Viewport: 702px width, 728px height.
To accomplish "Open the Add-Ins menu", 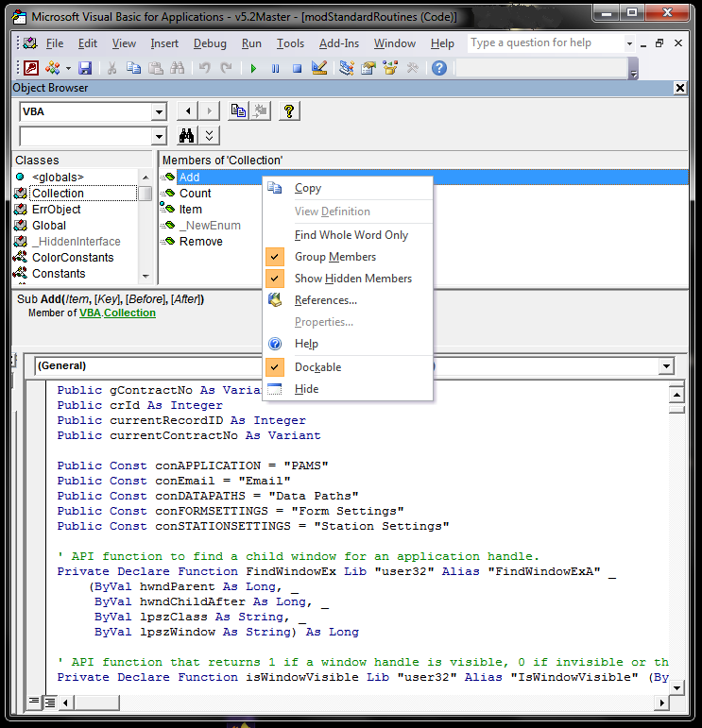I will pos(339,43).
